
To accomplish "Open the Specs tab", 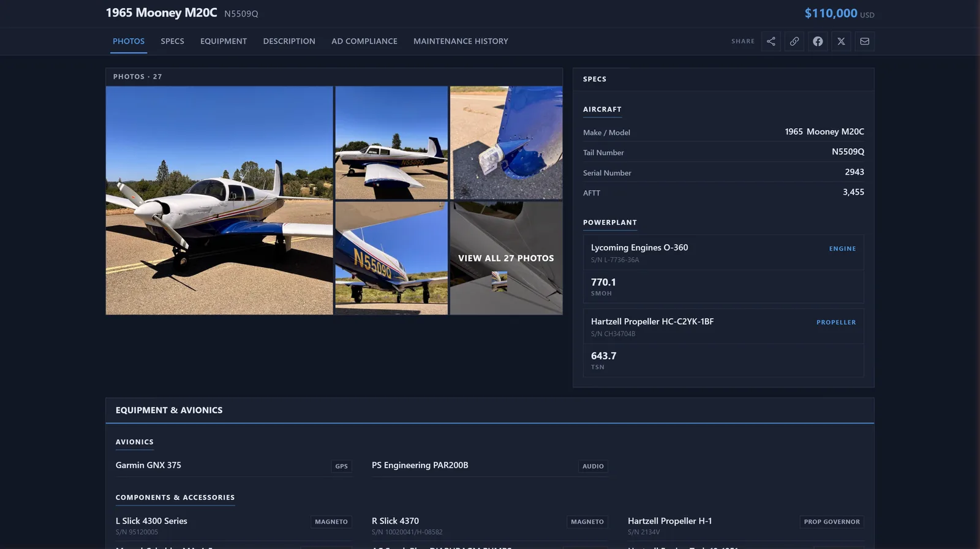I will pos(172,41).
